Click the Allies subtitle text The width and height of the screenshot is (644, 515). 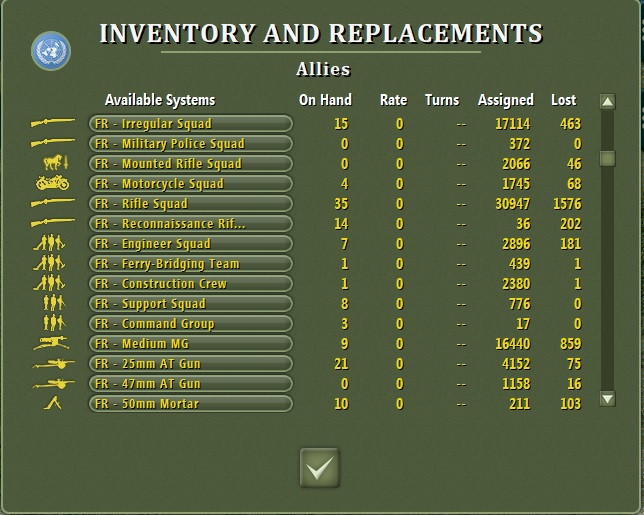323,69
